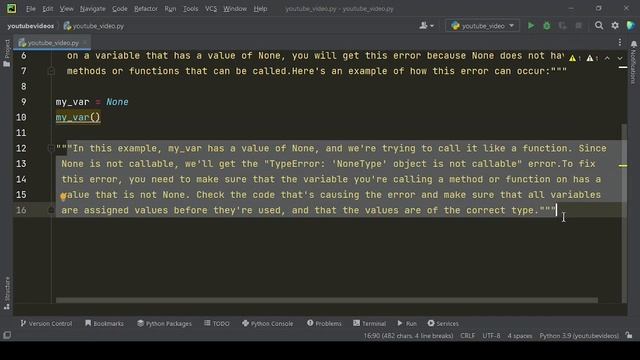640x360 pixels.
Task: Open the File menu
Action: point(31,9)
